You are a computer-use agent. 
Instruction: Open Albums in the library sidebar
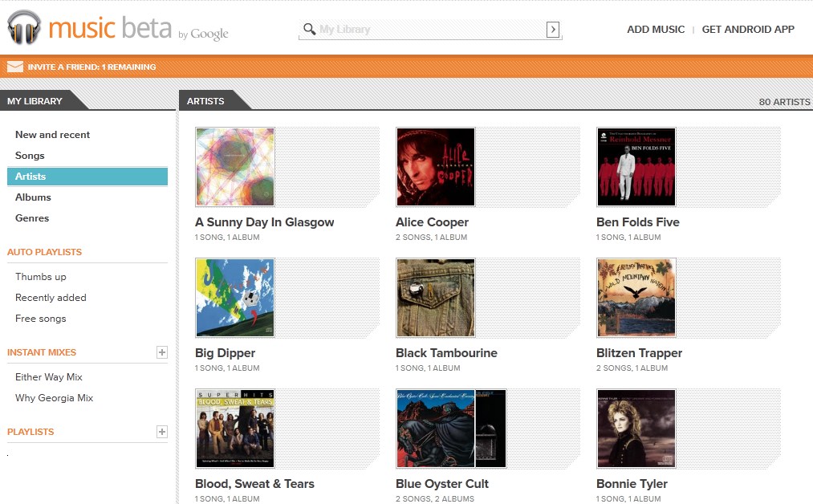33,197
